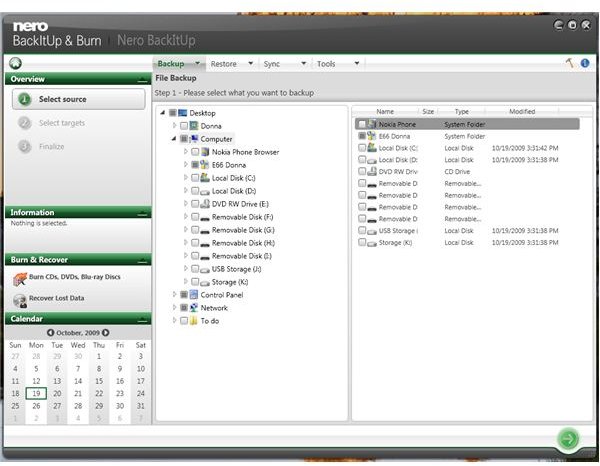
Task: Click the DVD RW Drive icon in file list
Action: click(x=372, y=171)
